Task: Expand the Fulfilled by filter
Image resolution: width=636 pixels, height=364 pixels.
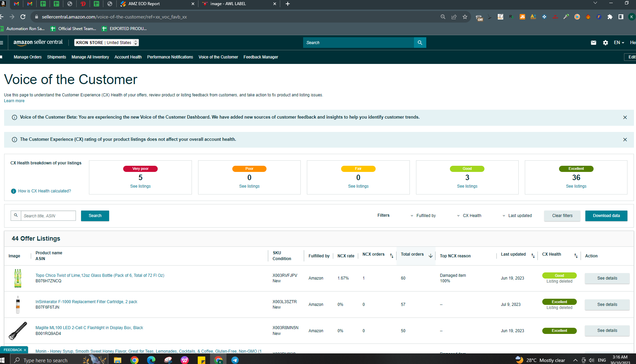Action: [423, 216]
